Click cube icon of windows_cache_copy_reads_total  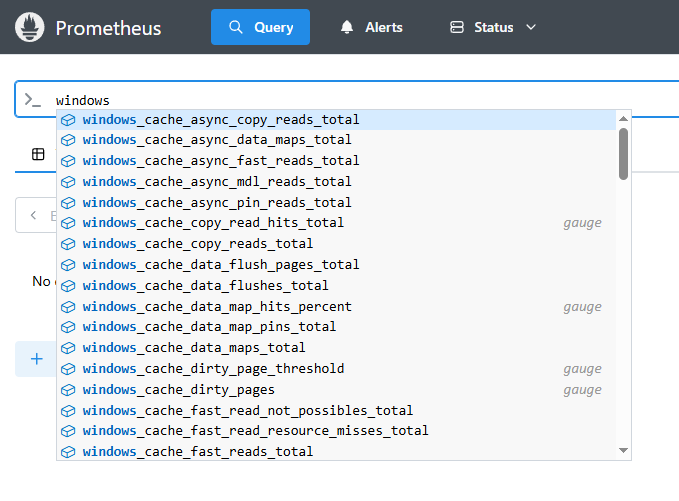point(68,244)
